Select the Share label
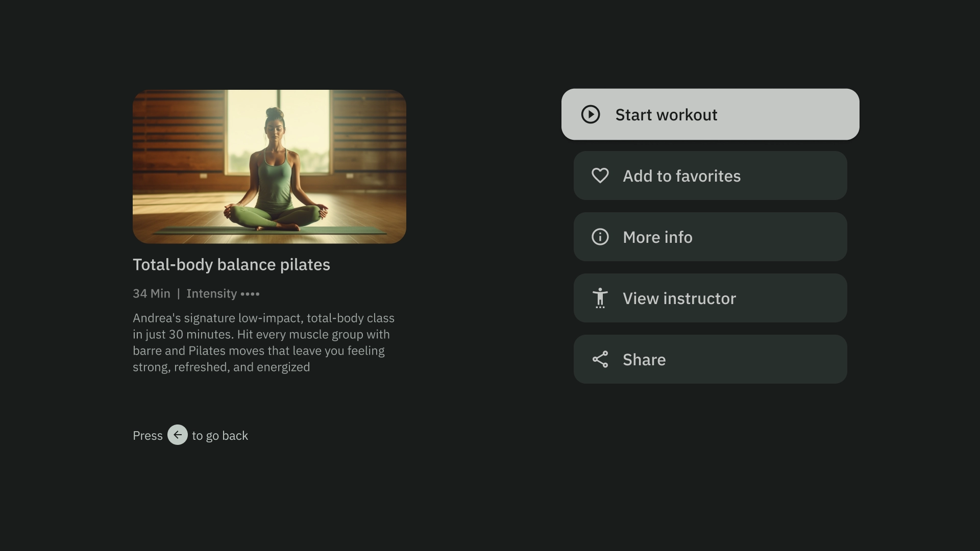 pyautogui.click(x=644, y=360)
